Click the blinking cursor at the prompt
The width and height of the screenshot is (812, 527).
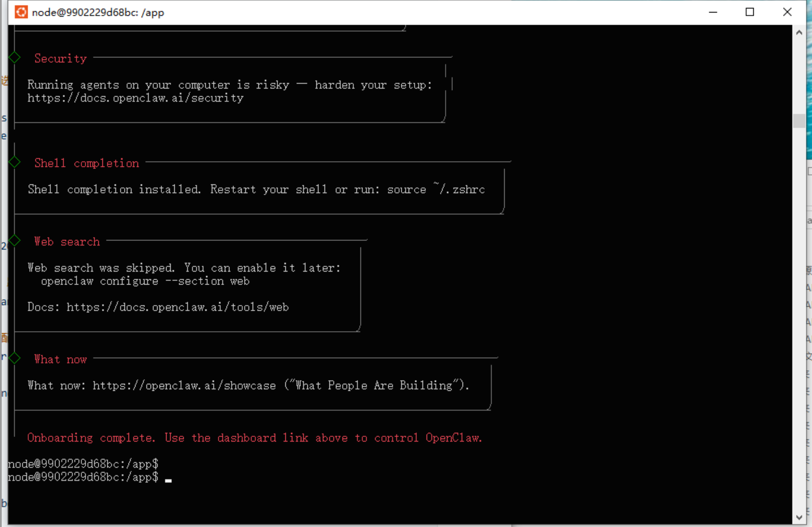[169, 479]
